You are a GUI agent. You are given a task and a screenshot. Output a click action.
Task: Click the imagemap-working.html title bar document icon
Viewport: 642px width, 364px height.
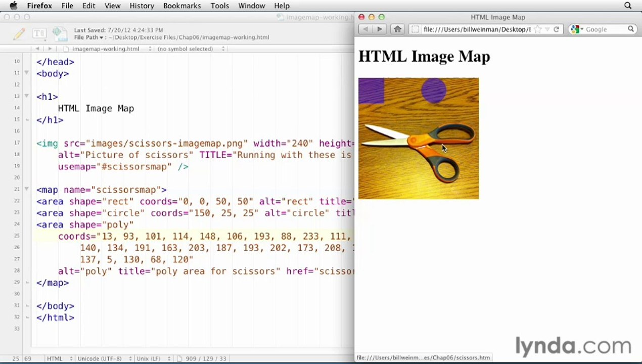[280, 17]
